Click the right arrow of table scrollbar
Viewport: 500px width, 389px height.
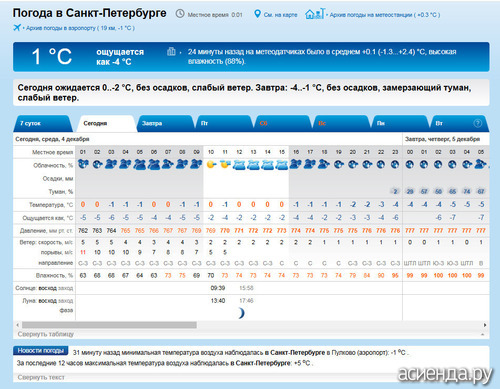[485, 325]
